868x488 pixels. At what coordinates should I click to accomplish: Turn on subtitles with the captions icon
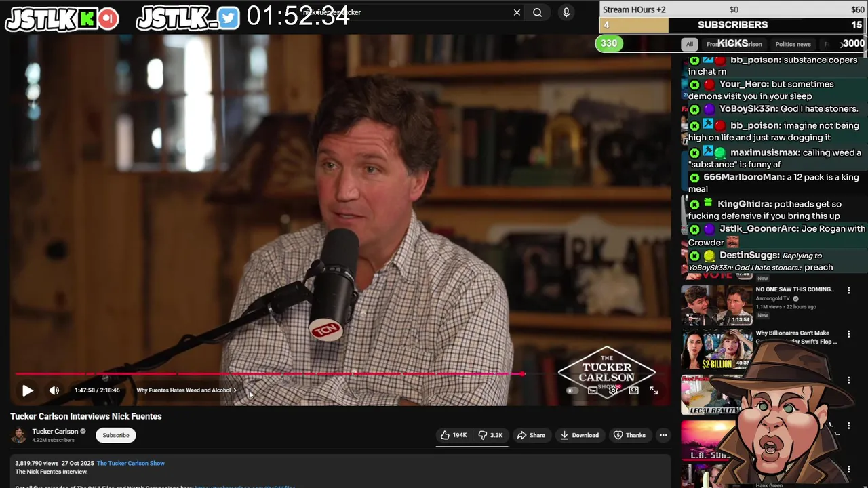593,390
